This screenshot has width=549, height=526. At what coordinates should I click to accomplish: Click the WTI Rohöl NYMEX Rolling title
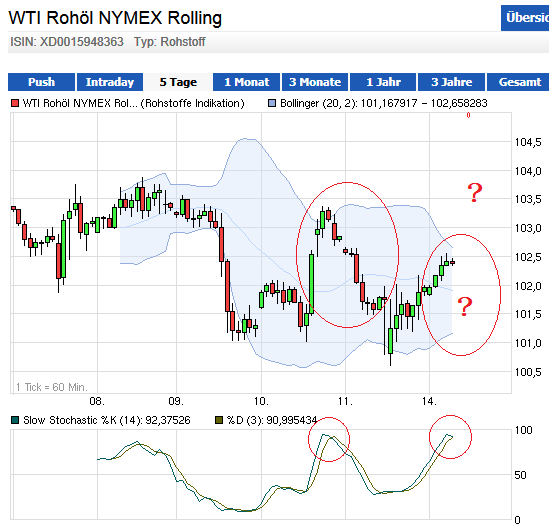point(115,18)
